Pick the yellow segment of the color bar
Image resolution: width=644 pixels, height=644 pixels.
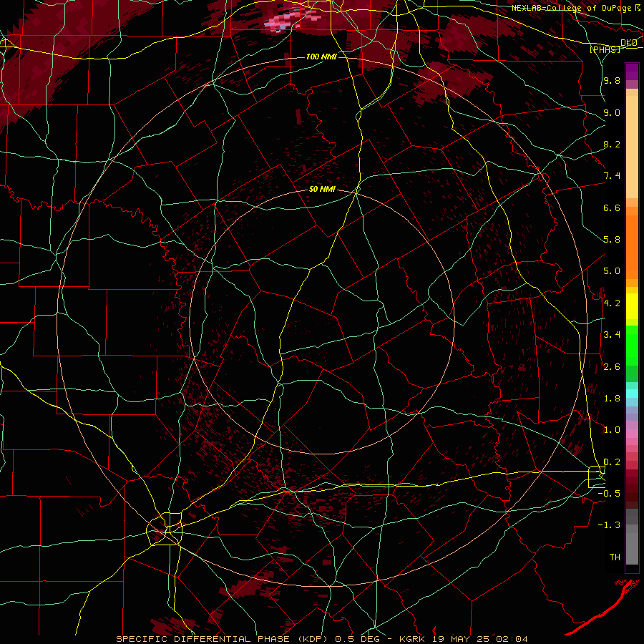pos(632,306)
